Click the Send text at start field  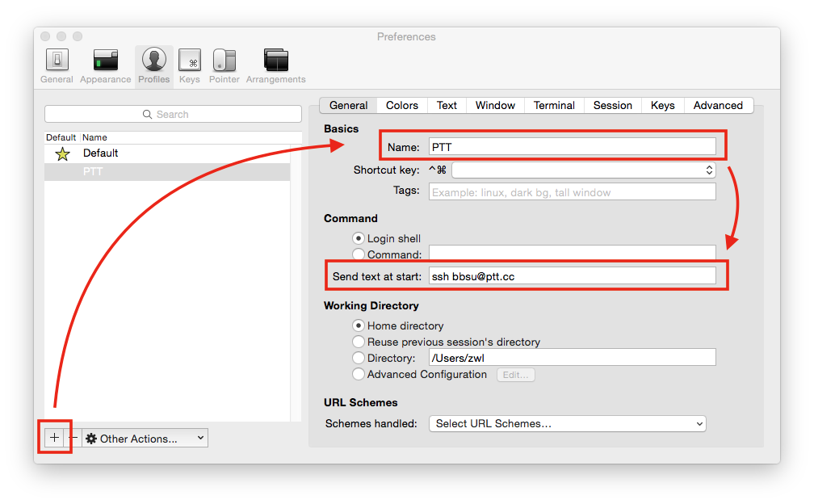point(572,276)
